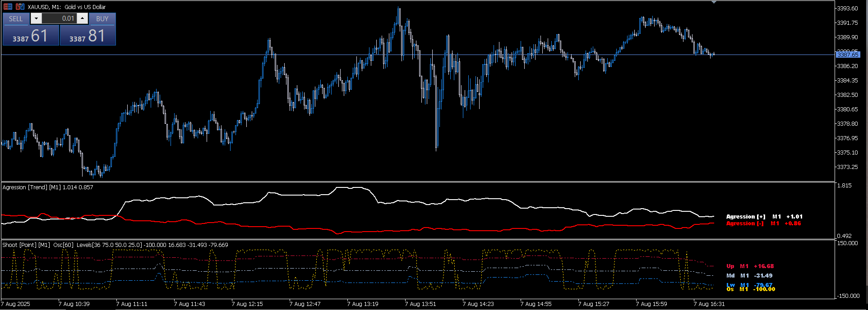Click the 0.492 Agression scale value

click(844, 236)
